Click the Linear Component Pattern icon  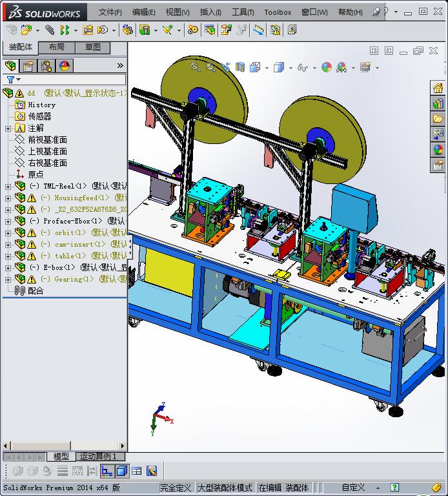pyautogui.click(x=65, y=30)
